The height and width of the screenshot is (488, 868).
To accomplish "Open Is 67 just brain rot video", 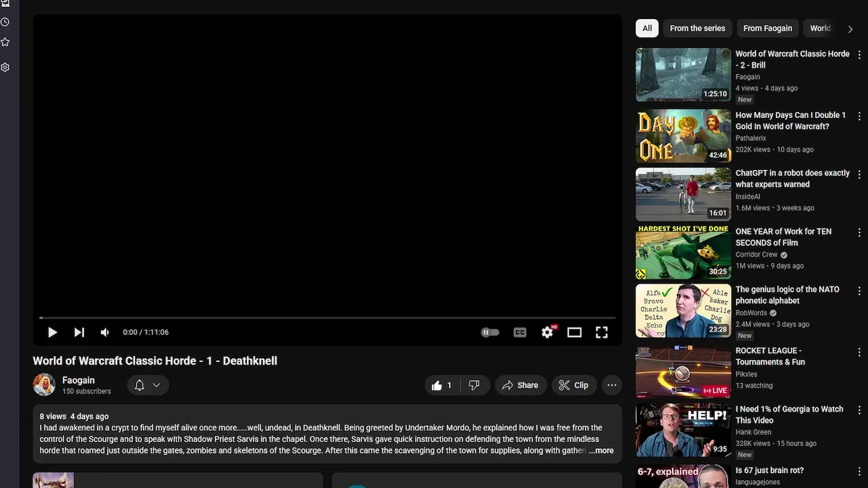I will 769,470.
